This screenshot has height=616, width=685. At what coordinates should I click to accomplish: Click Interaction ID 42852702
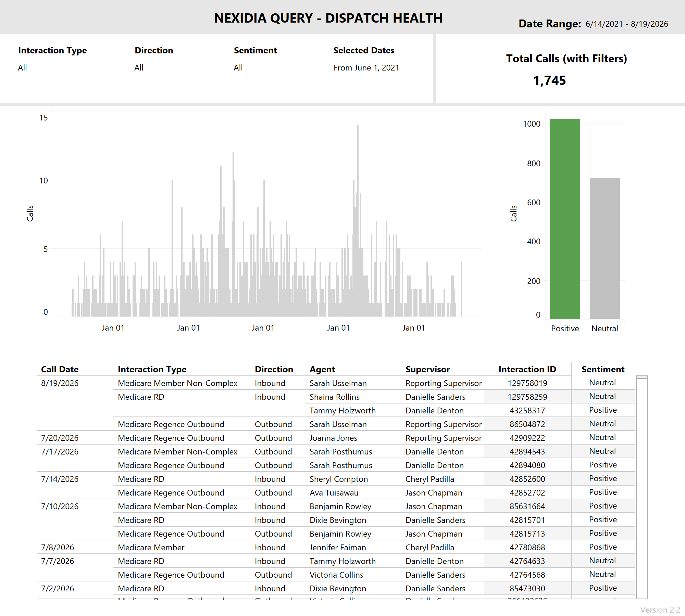[x=527, y=492]
